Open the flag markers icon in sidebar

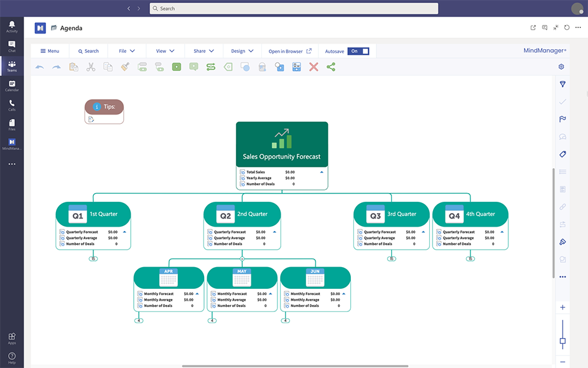562,119
